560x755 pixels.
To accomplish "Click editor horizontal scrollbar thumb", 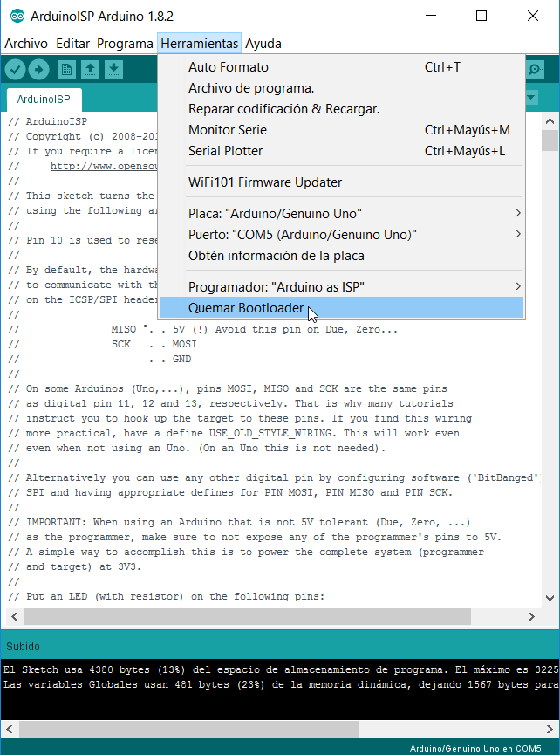I will 247,617.
